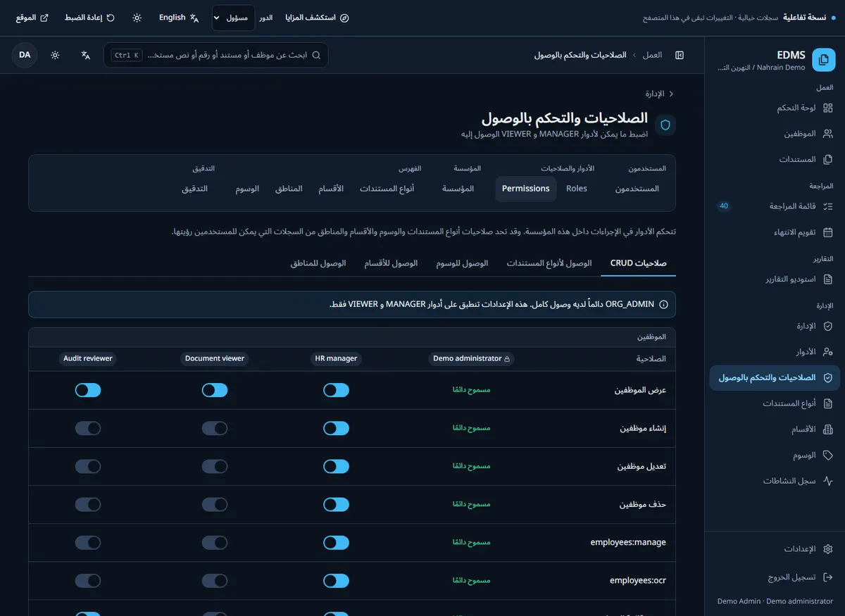Screen dimensions: 845x616
Task: Click the 40 badge on قائمة المراجعة
Action: tap(724, 206)
